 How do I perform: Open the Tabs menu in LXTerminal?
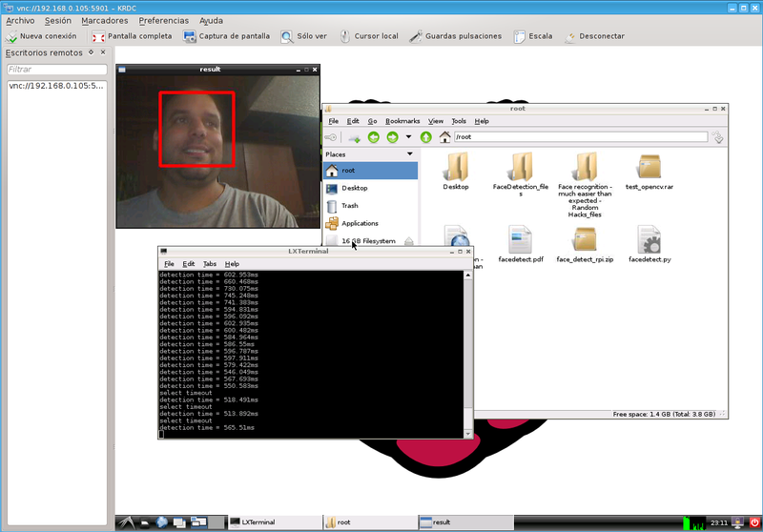209,263
